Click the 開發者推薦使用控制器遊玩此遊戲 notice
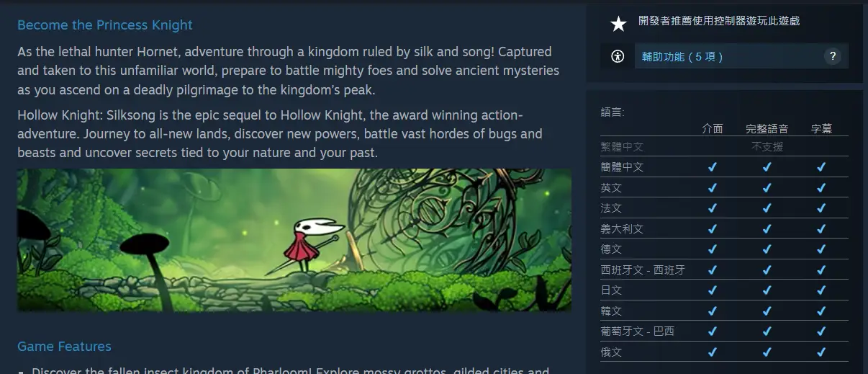 (x=719, y=21)
